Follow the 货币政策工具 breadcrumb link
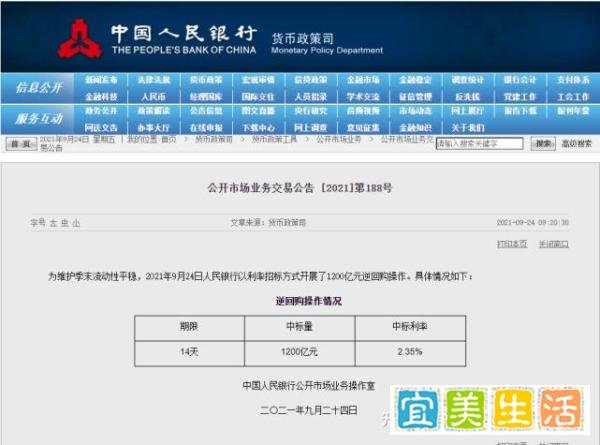The image size is (600, 445). click(x=274, y=139)
